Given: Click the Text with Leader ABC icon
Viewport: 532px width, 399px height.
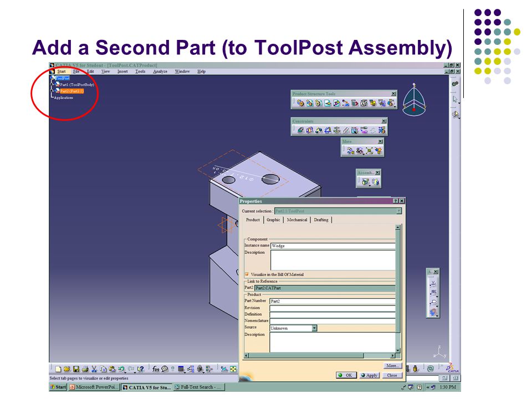Looking at the screenshot, I should (x=433, y=292).
